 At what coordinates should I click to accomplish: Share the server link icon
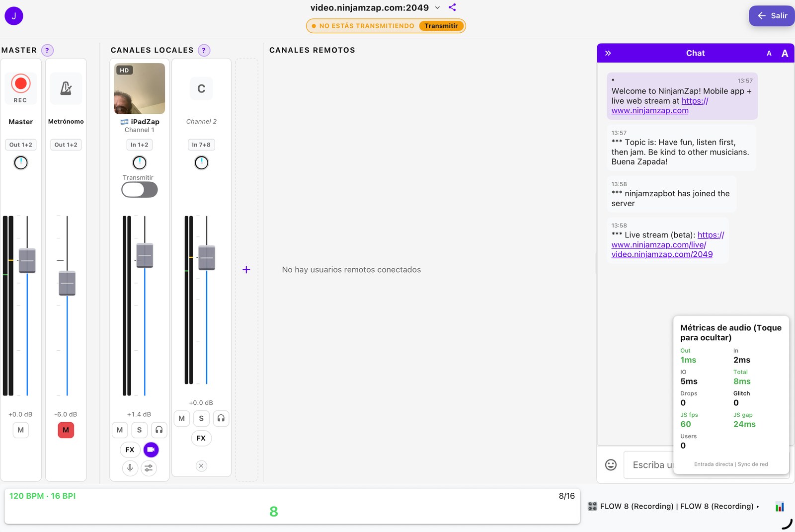click(x=452, y=7)
